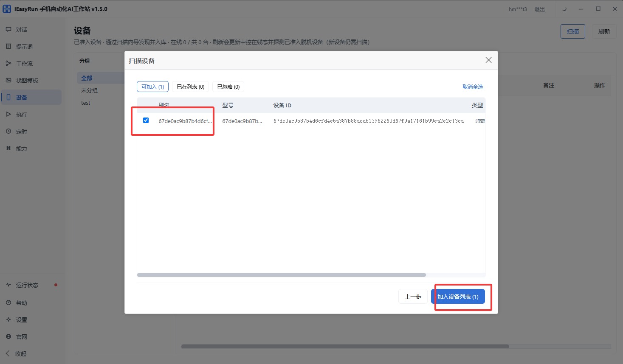The height and width of the screenshot is (364, 623).
Task: Open the 对话 chat icon in sidebar
Action: tap(8, 30)
